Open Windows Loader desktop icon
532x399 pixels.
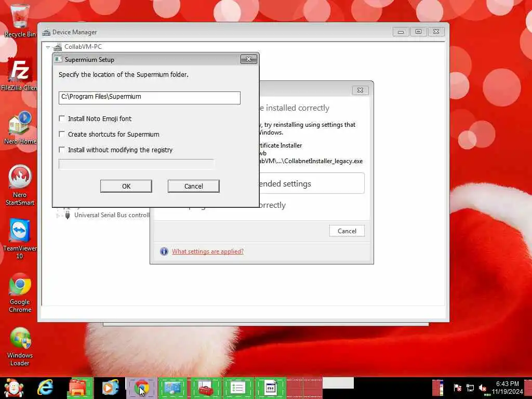coord(20,346)
